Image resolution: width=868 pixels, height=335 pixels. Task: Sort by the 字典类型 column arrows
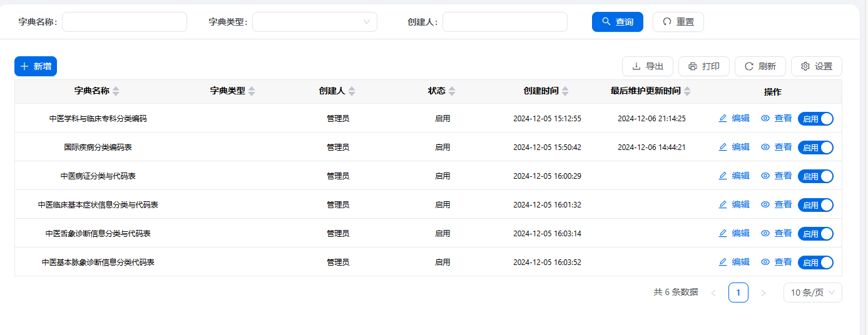252,91
